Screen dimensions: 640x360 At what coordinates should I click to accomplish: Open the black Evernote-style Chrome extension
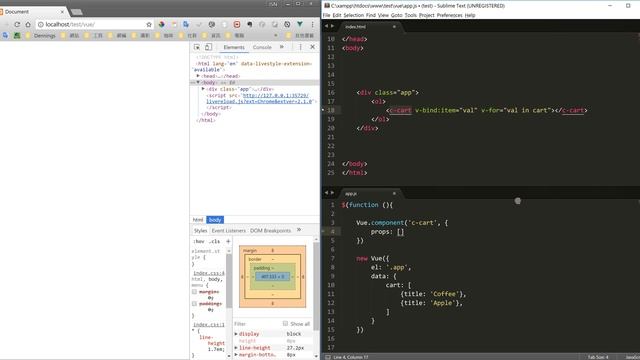[249, 24]
